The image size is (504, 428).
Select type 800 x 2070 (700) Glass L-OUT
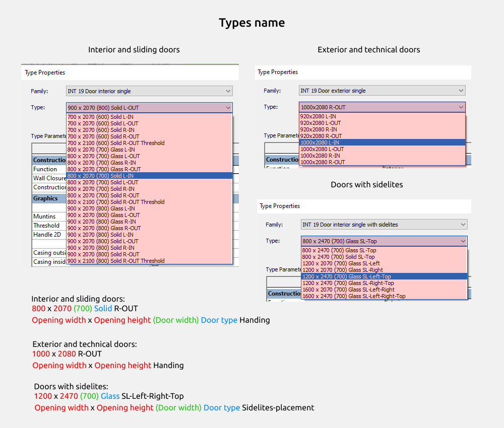tap(149, 156)
